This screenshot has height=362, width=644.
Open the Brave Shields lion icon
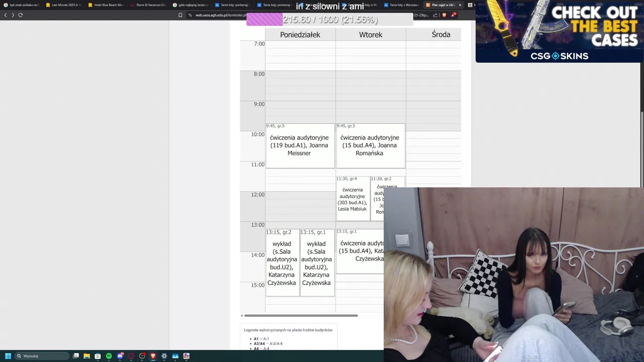(444, 15)
